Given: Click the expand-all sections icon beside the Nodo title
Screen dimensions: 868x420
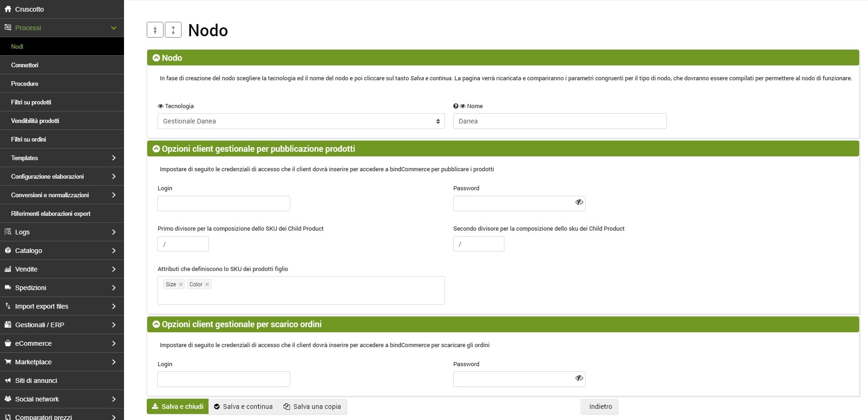Looking at the screenshot, I should click(x=173, y=30).
